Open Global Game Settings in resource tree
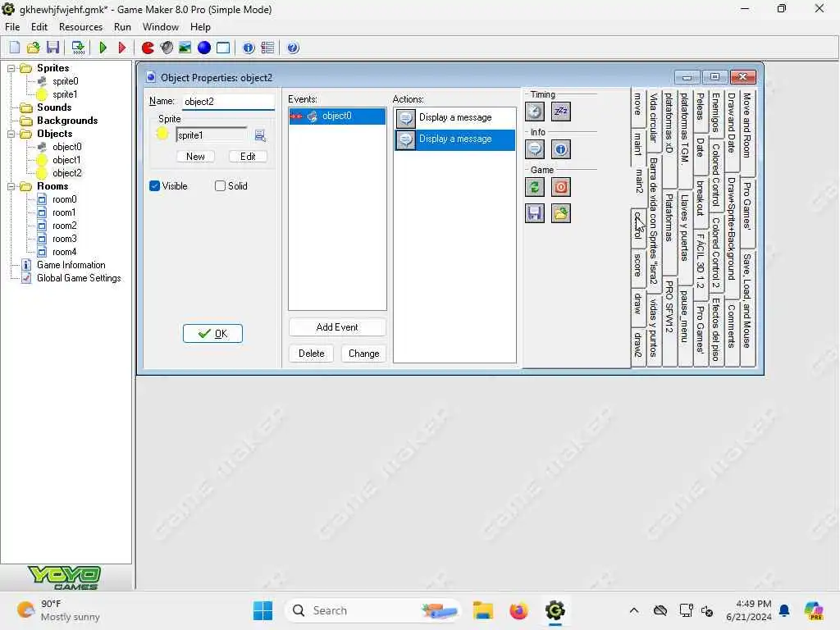840x630 pixels. click(x=79, y=279)
